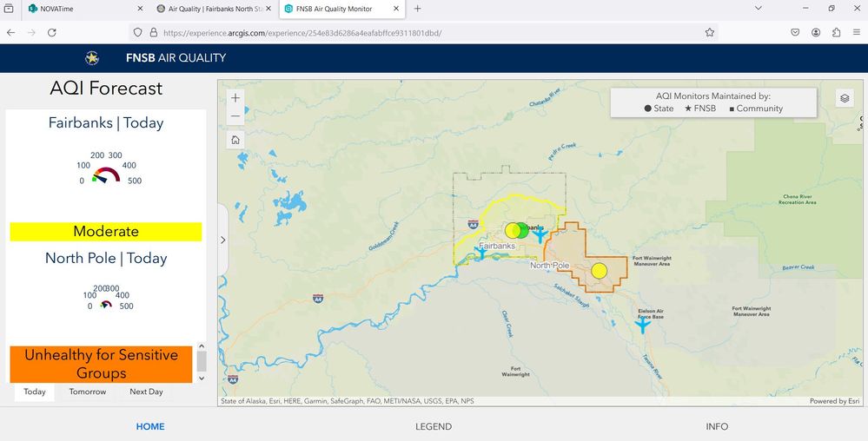The width and height of the screenshot is (868, 441).
Task: Zoom in on the map
Action: [235, 98]
